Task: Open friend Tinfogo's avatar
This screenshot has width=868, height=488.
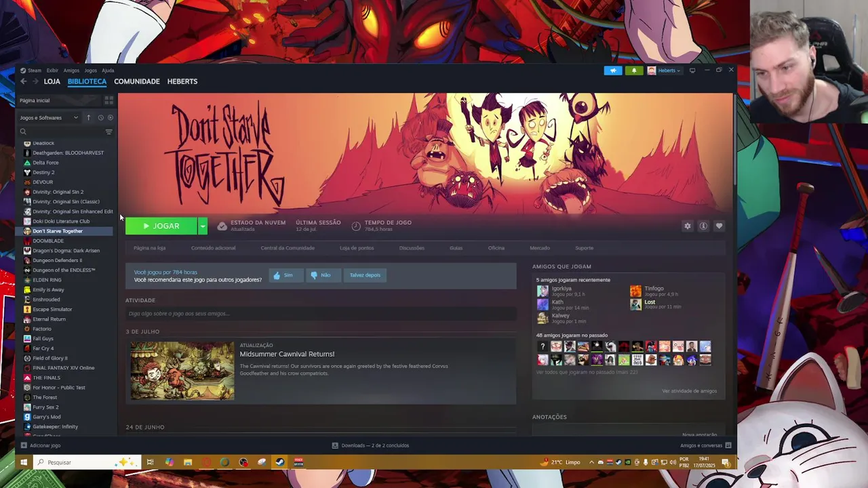Action: click(635, 291)
